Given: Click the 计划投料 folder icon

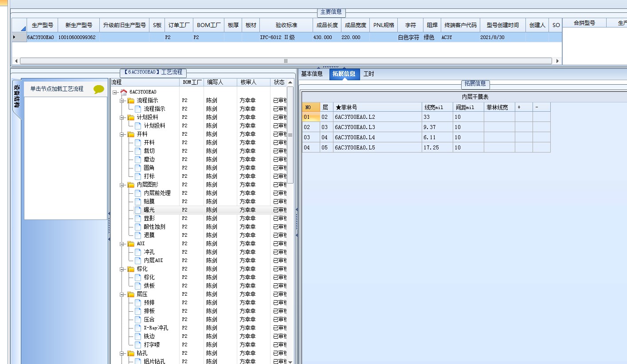Looking at the screenshot, I should pos(131,117).
